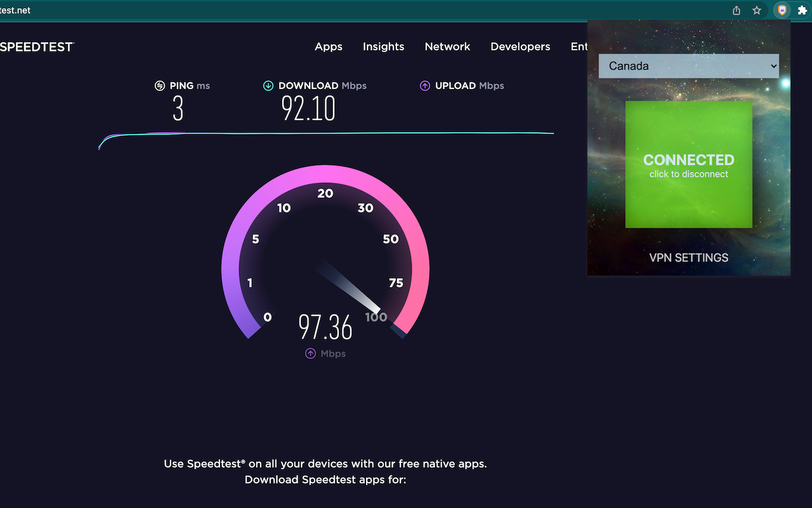Open the Network menu
Image resolution: width=812 pixels, height=508 pixels.
(448, 46)
